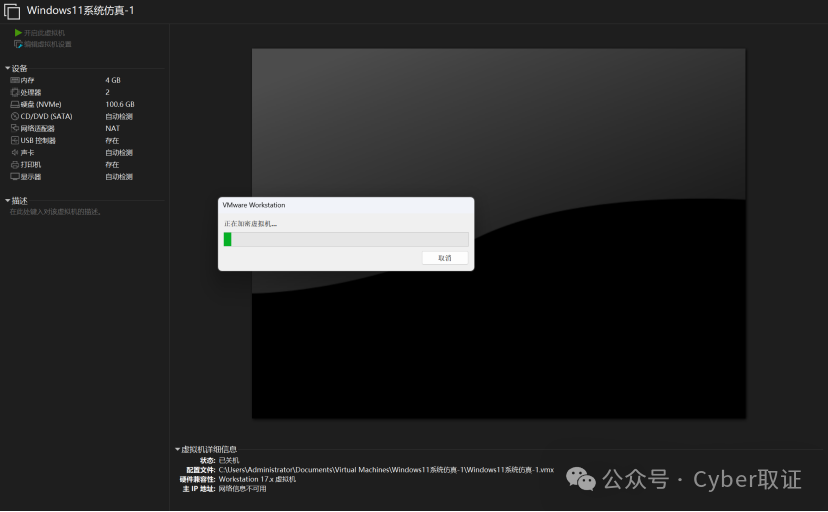828x512 pixels.
Task: Click the VM tab icon beside Windows11系统仿真-1
Action: pyautogui.click(x=12, y=11)
